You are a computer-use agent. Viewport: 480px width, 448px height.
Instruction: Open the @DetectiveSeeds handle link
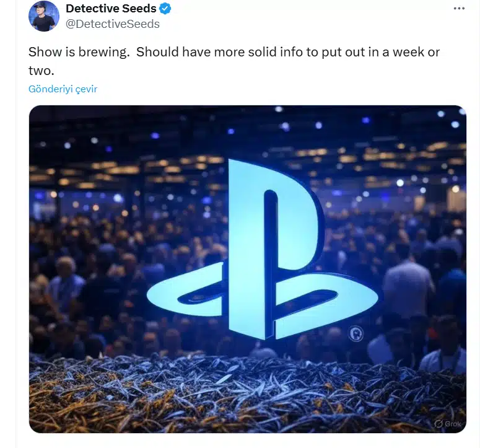113,24
